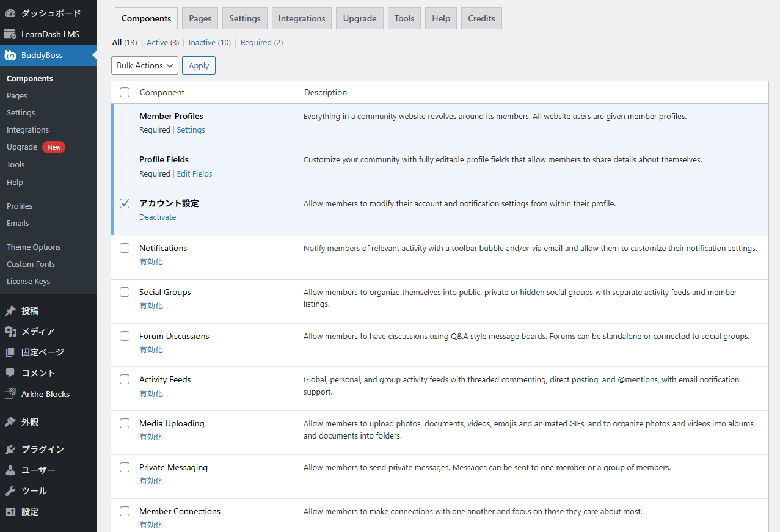Activate Activity Feeds via 有効化 link
780x532 pixels.
pyautogui.click(x=151, y=393)
